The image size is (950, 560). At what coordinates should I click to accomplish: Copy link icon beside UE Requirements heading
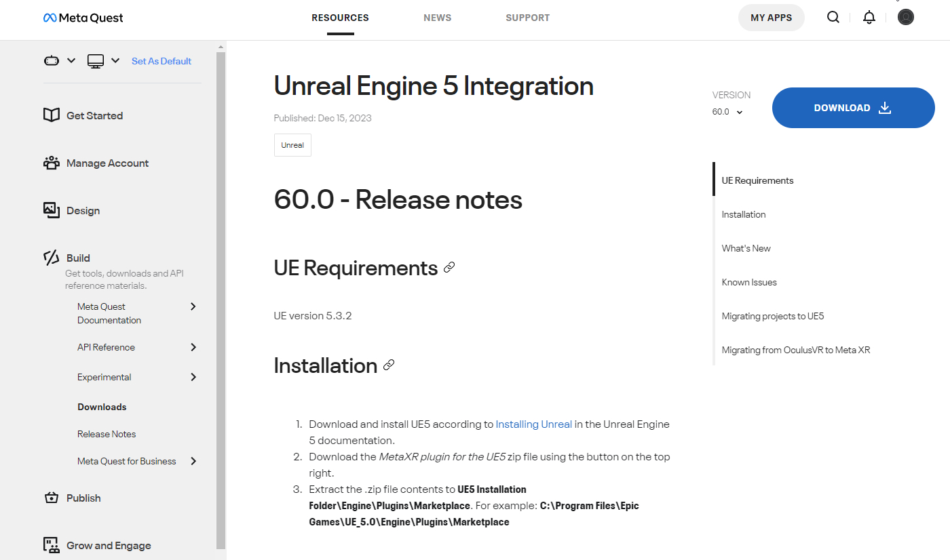click(449, 268)
